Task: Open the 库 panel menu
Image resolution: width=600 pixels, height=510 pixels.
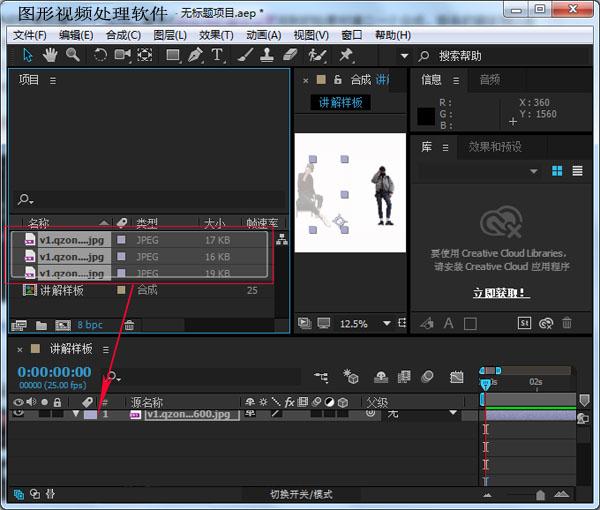Action: 445,148
